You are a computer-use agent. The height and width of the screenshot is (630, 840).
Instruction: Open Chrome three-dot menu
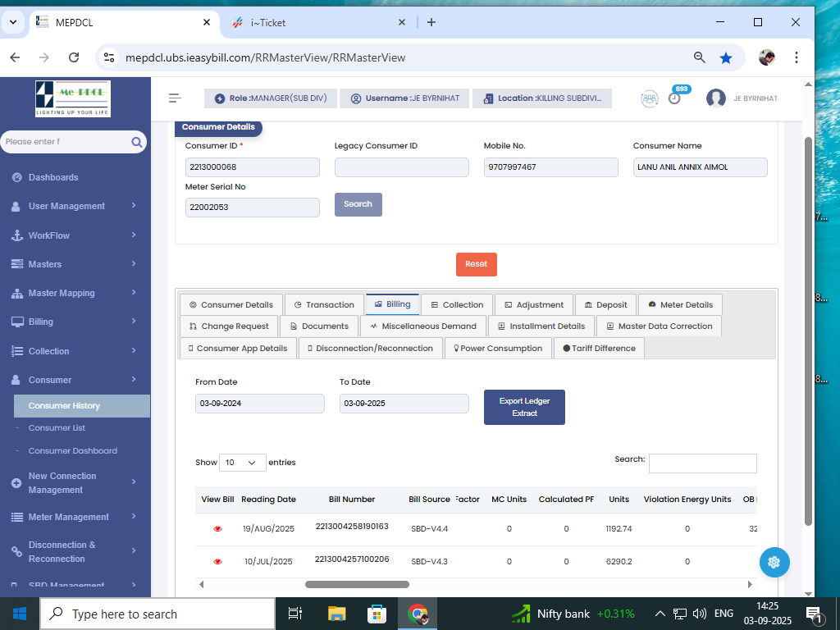tap(796, 57)
